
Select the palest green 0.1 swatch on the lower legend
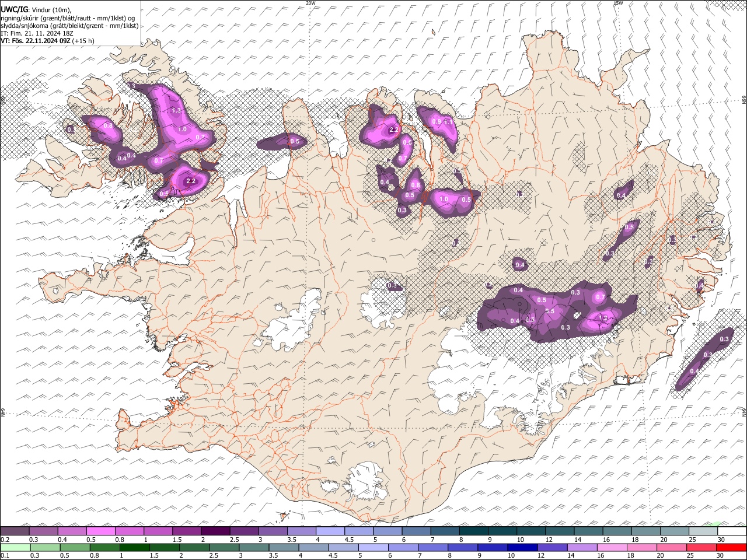coord(15,547)
